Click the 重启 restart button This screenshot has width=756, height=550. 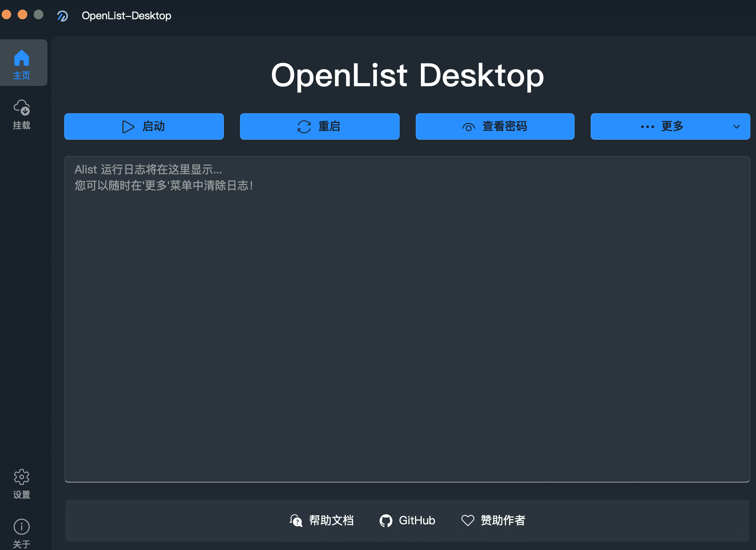319,126
